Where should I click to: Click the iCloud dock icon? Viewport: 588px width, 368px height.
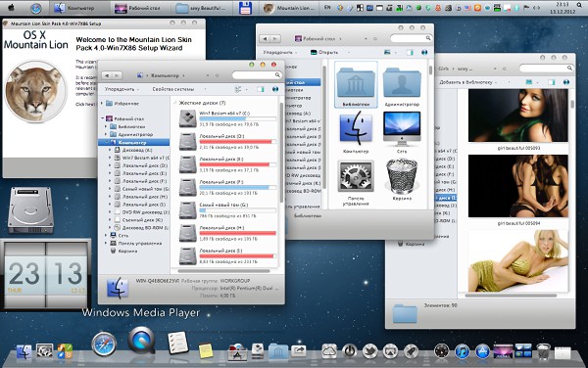click(329, 351)
